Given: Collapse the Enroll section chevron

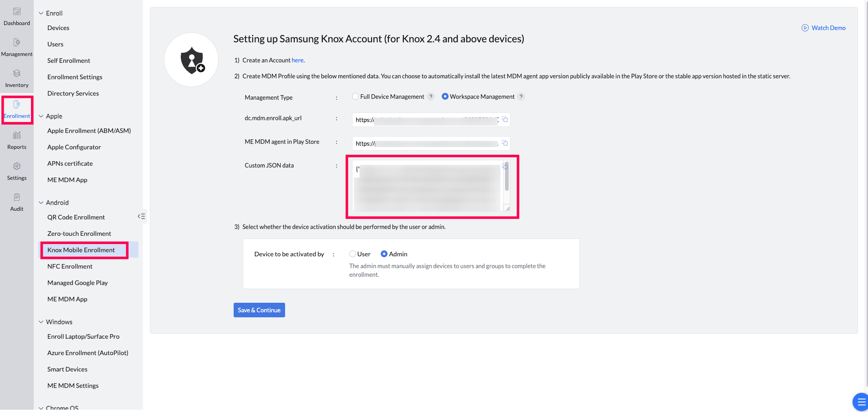Looking at the screenshot, I should (x=41, y=13).
